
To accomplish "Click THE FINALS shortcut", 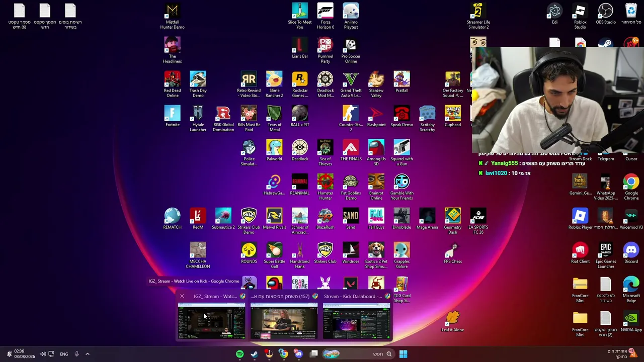I will tap(351, 150).
